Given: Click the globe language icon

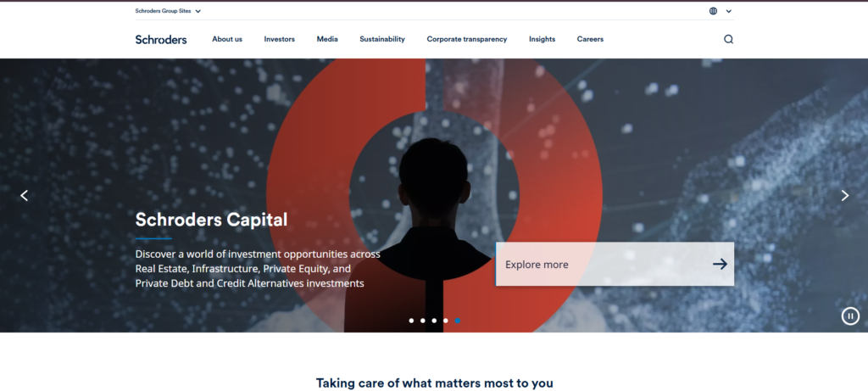Looking at the screenshot, I should click(713, 11).
